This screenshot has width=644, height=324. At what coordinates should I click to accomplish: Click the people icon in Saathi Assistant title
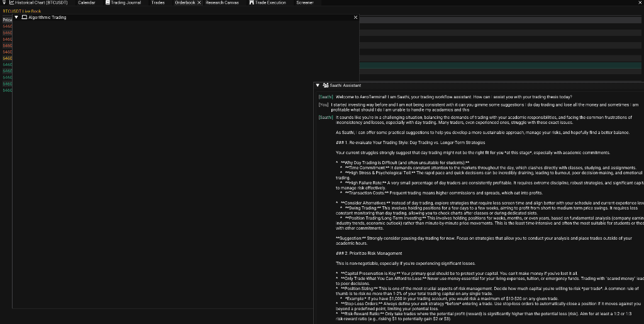326,86
